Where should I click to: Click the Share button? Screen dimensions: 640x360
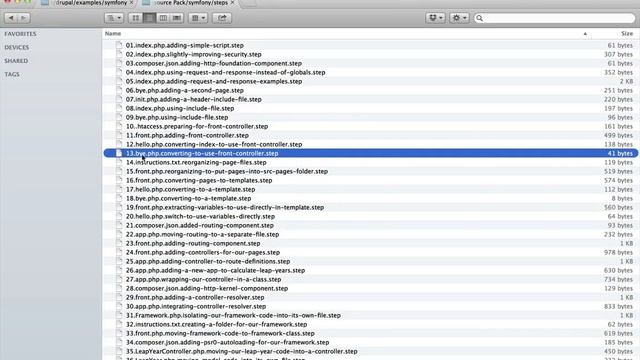click(222, 18)
